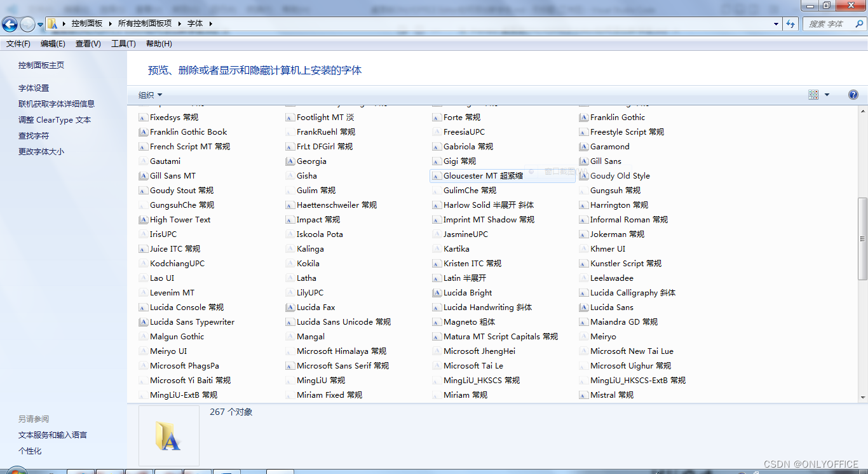The height and width of the screenshot is (474, 868).
Task: Select the Jokerman 常规 font icon
Action: [x=584, y=234]
